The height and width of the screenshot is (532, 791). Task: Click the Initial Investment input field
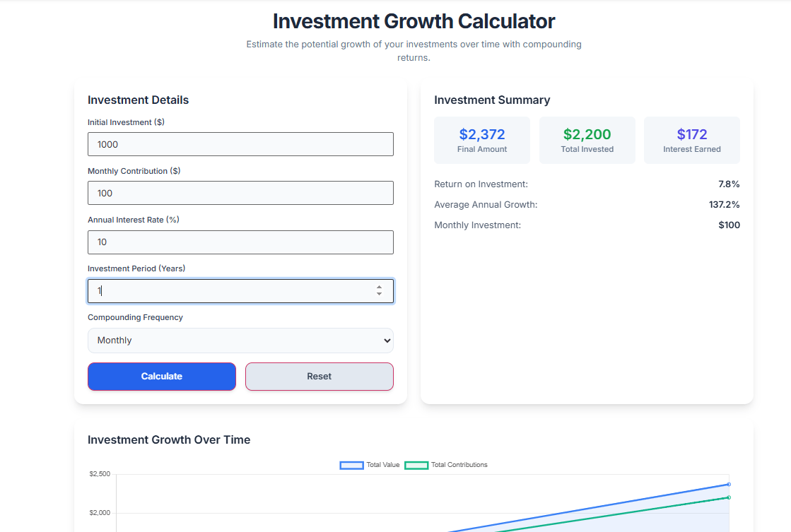pyautogui.click(x=240, y=143)
